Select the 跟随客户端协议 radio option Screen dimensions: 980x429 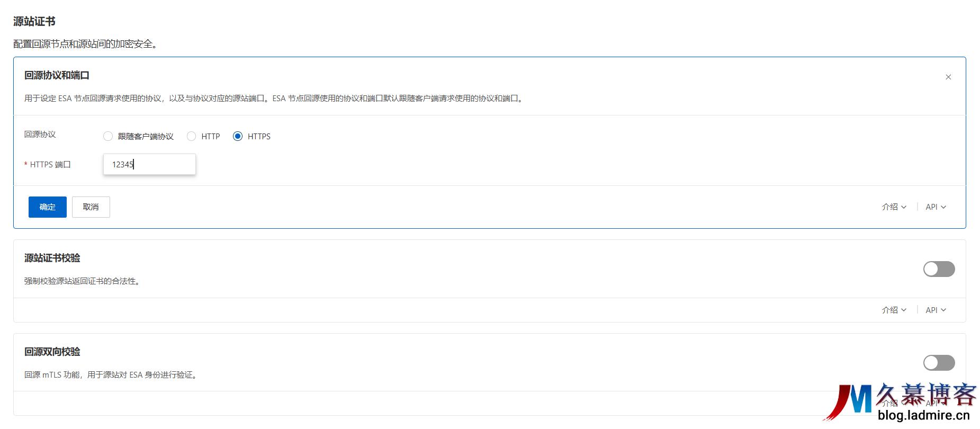pyautogui.click(x=108, y=137)
